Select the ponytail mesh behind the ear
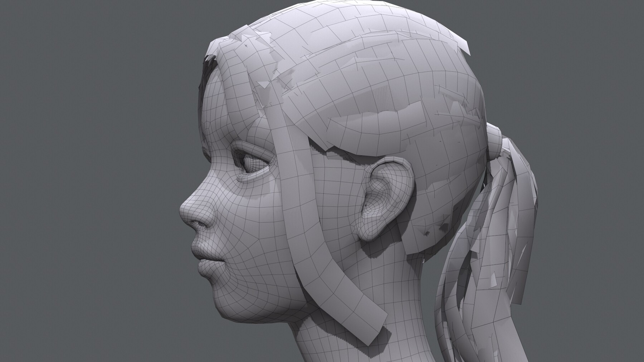This screenshot has width=644, height=362. pyautogui.click(x=501, y=232)
